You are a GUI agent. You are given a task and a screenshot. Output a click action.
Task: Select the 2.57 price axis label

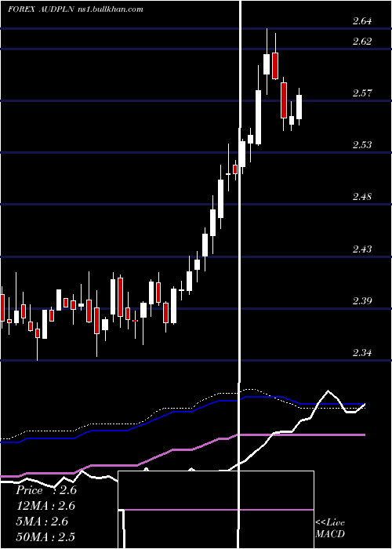[x=362, y=93]
